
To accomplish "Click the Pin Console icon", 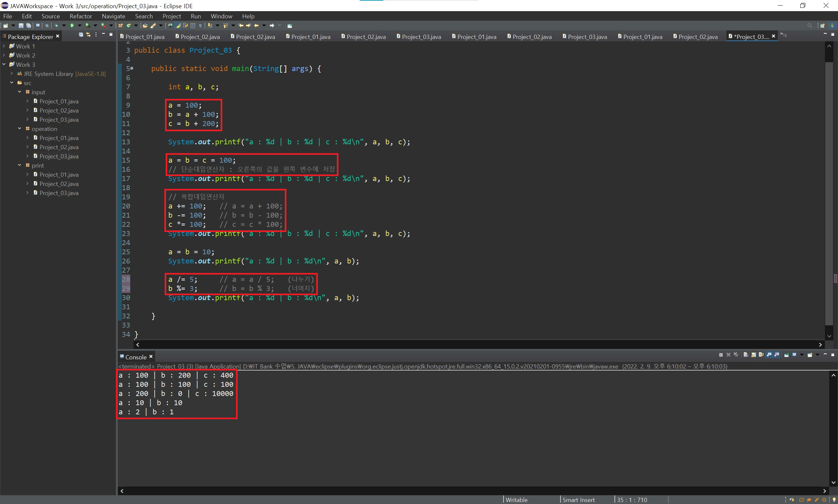I will pyautogui.click(x=786, y=355).
